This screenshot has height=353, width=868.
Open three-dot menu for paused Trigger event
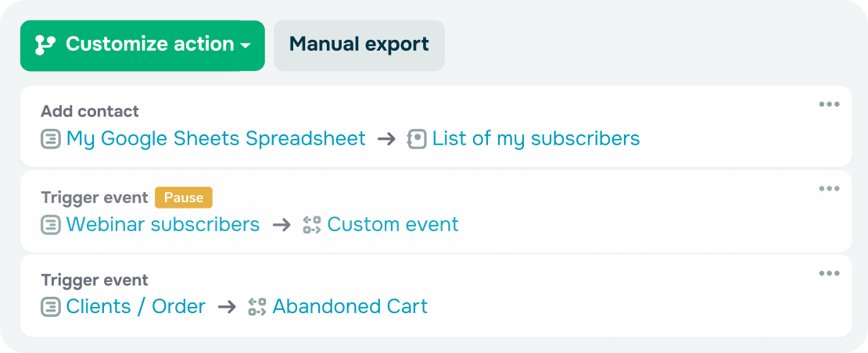click(829, 189)
